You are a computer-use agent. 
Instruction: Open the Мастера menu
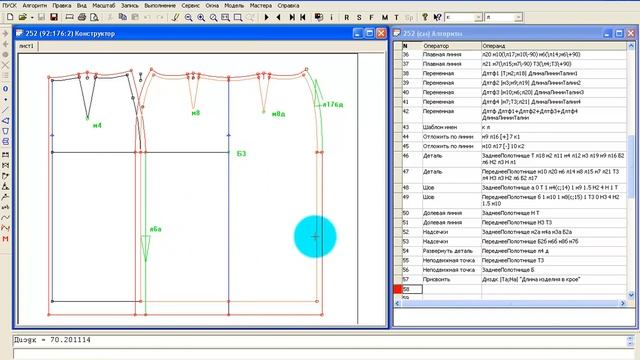260,6
